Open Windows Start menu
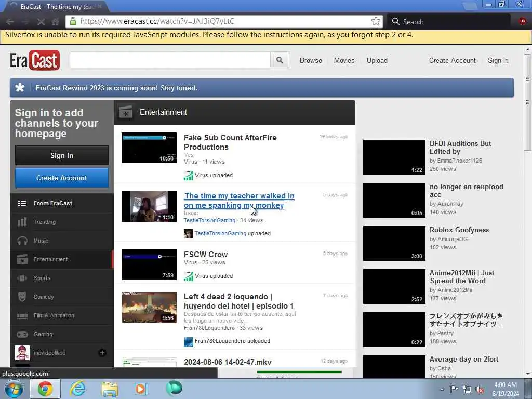Screen dimensions: 532x399 [x=14, y=389]
